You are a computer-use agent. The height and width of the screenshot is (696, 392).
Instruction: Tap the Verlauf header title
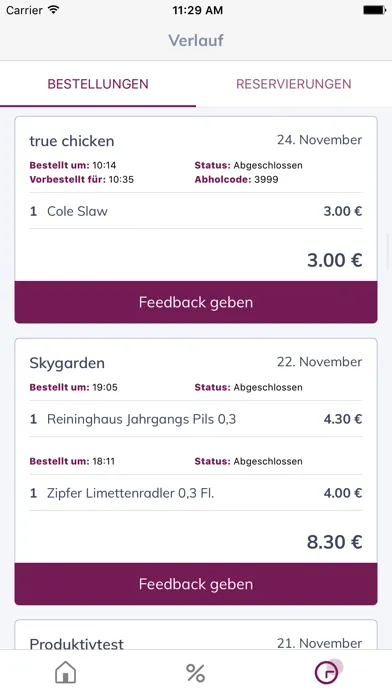pyautogui.click(x=196, y=40)
